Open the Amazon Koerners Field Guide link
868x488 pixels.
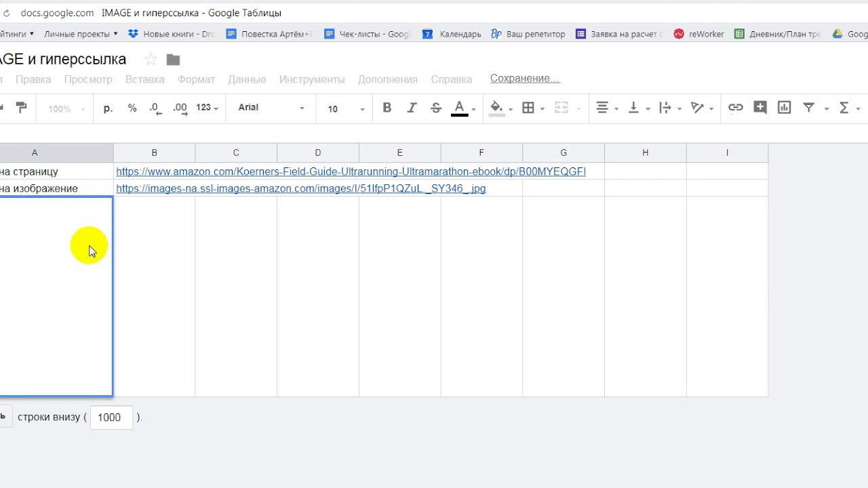coord(351,172)
